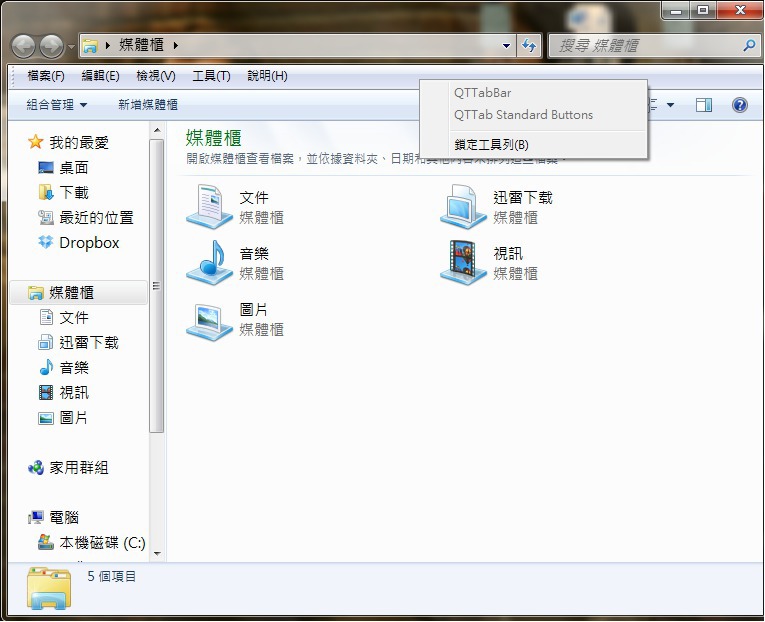
Task: Click the Dropbox icon in favorites
Action: [46, 242]
